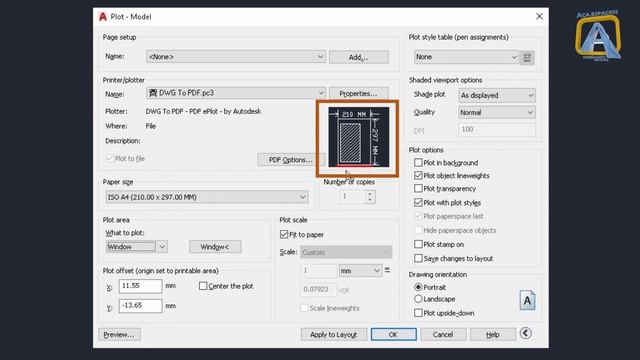Select Portrait orientation
The height and width of the screenshot is (360, 640).
tap(418, 287)
